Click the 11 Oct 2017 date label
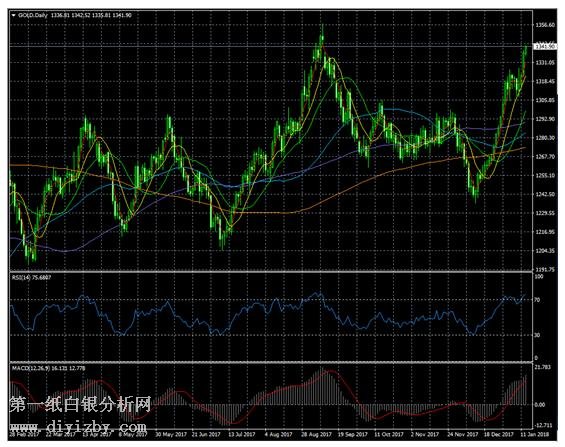This screenshot has width=565, height=447. 389,434
